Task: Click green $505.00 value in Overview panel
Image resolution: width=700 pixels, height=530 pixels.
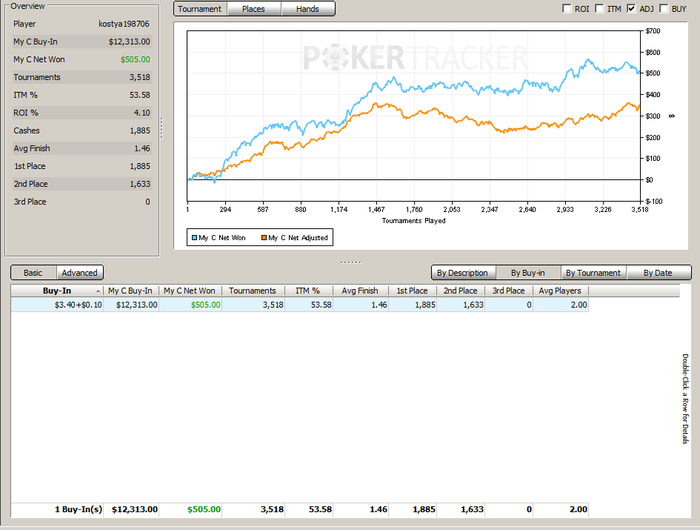Action: 135,60
